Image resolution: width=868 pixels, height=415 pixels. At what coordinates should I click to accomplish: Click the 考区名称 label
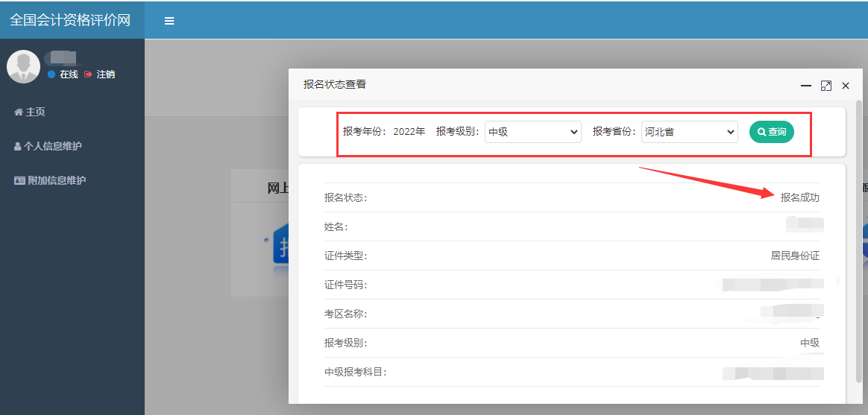(345, 314)
